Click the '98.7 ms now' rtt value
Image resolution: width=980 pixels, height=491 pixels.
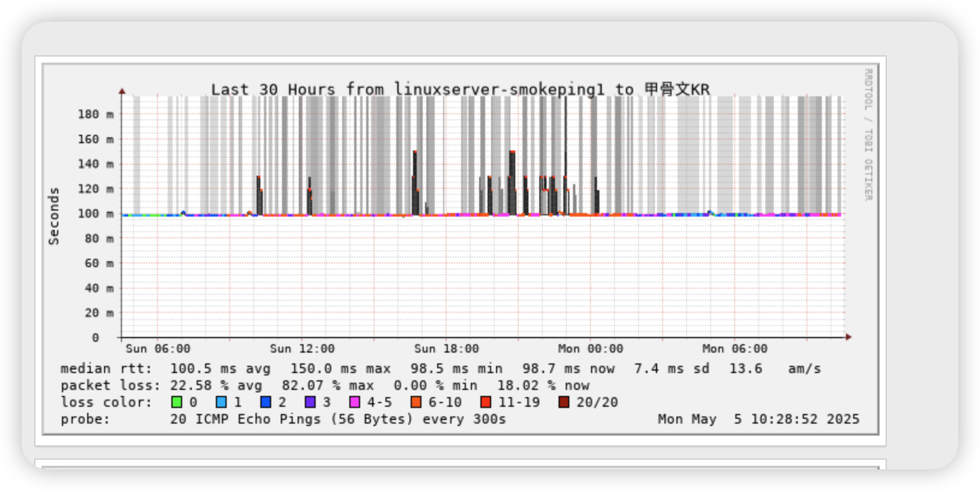(569, 369)
